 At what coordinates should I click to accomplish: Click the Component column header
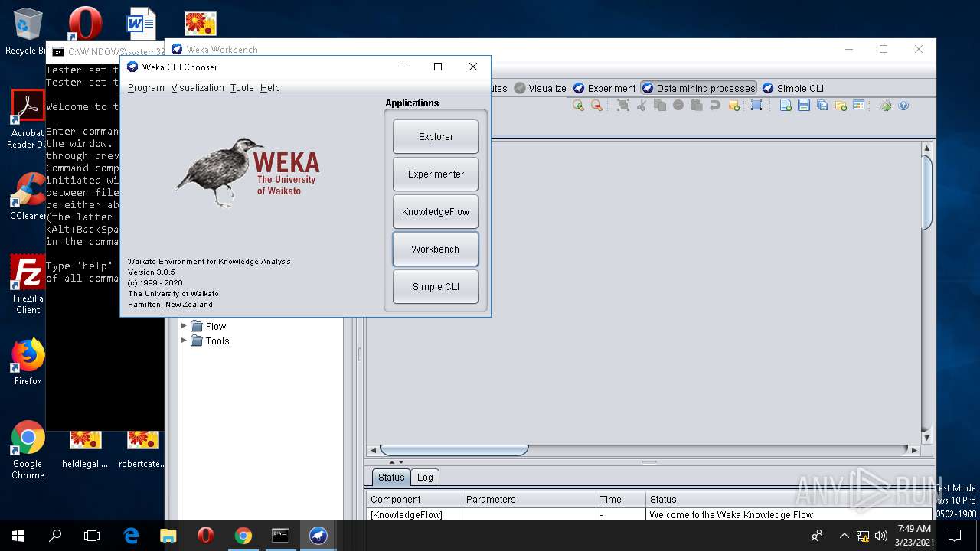pos(414,499)
